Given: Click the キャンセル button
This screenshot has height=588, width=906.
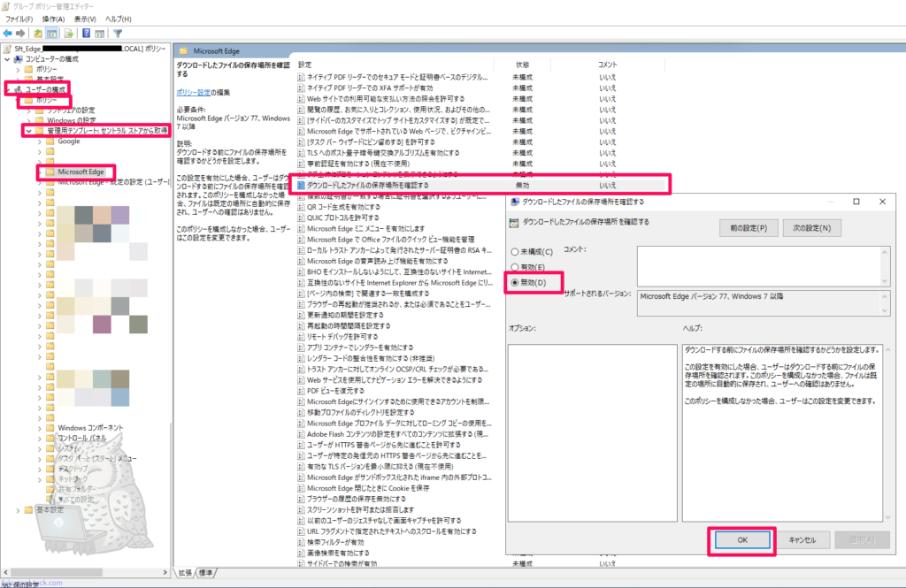Looking at the screenshot, I should pos(802,540).
